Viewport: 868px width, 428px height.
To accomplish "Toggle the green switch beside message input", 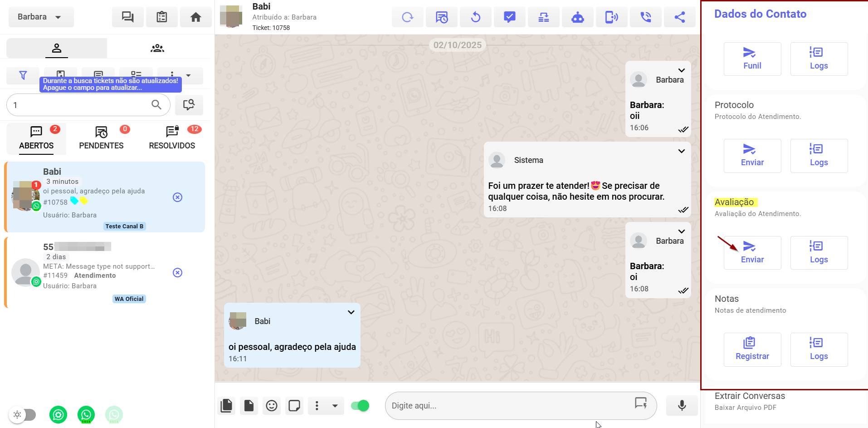I will click(360, 405).
